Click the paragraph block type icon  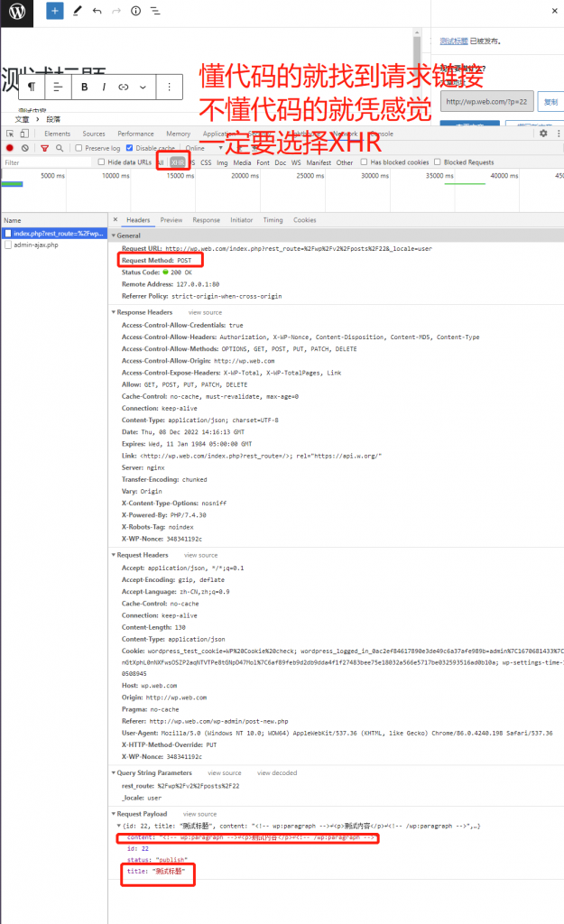tap(32, 88)
